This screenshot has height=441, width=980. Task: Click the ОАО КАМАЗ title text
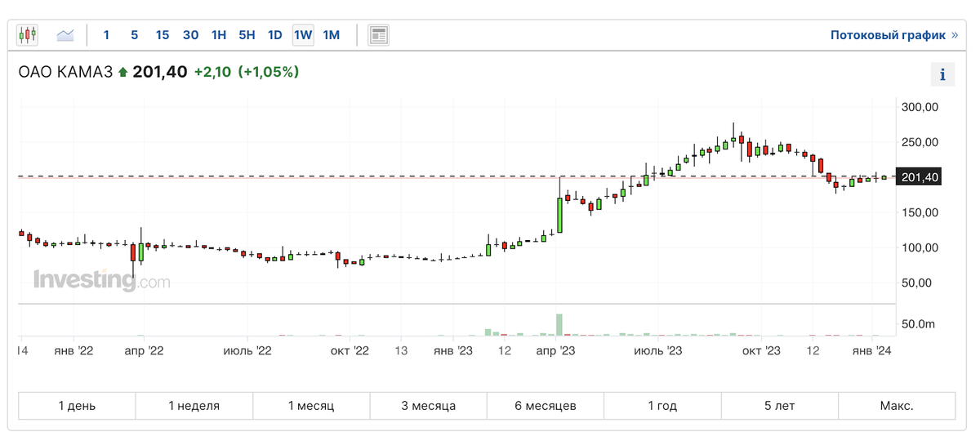(65, 72)
